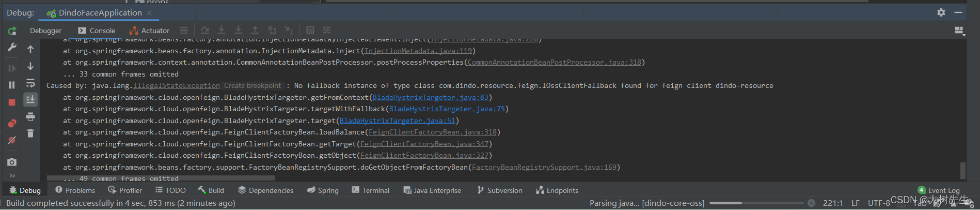Open the line separator LF selector
This screenshot has height=210, width=980.
pyautogui.click(x=855, y=203)
